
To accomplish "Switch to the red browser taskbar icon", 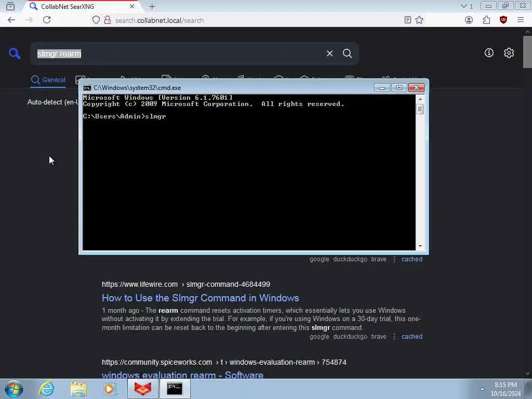I will pyautogui.click(x=143, y=389).
